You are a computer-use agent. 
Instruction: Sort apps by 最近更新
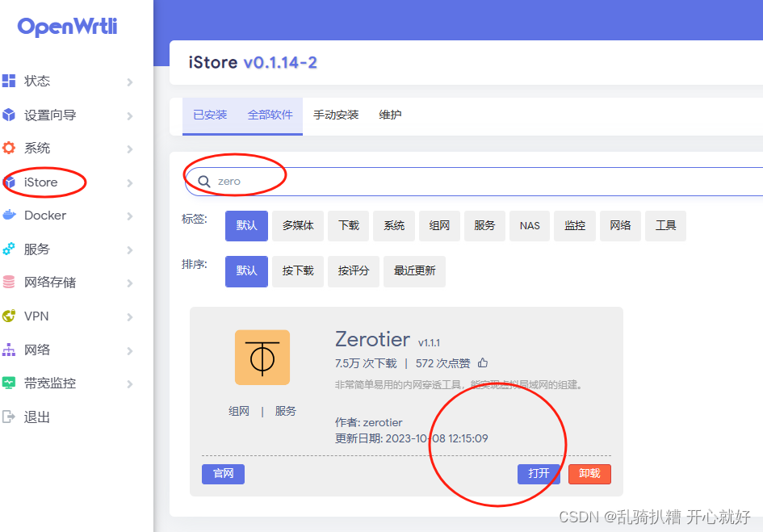pyautogui.click(x=414, y=271)
